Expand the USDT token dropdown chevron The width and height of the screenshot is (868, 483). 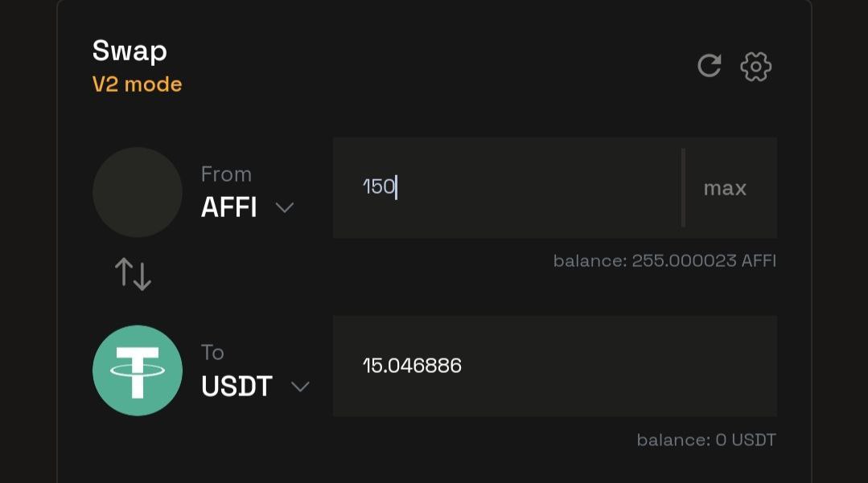click(300, 387)
